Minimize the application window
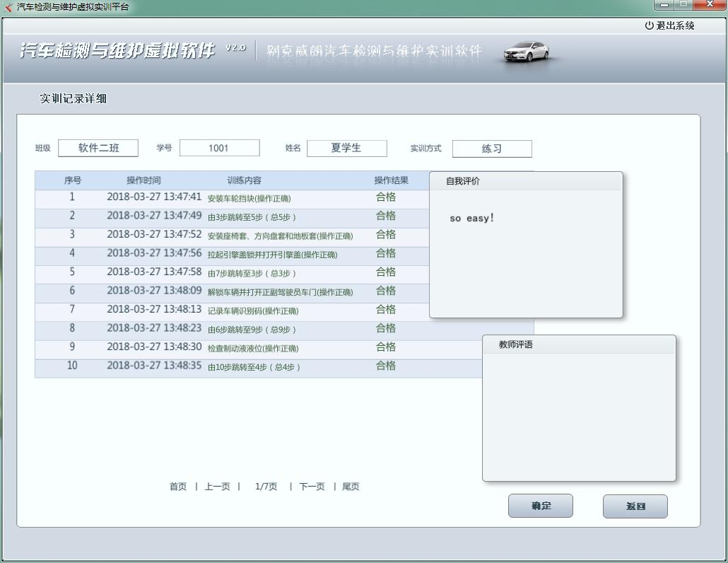This screenshot has width=728, height=563. coord(664,6)
